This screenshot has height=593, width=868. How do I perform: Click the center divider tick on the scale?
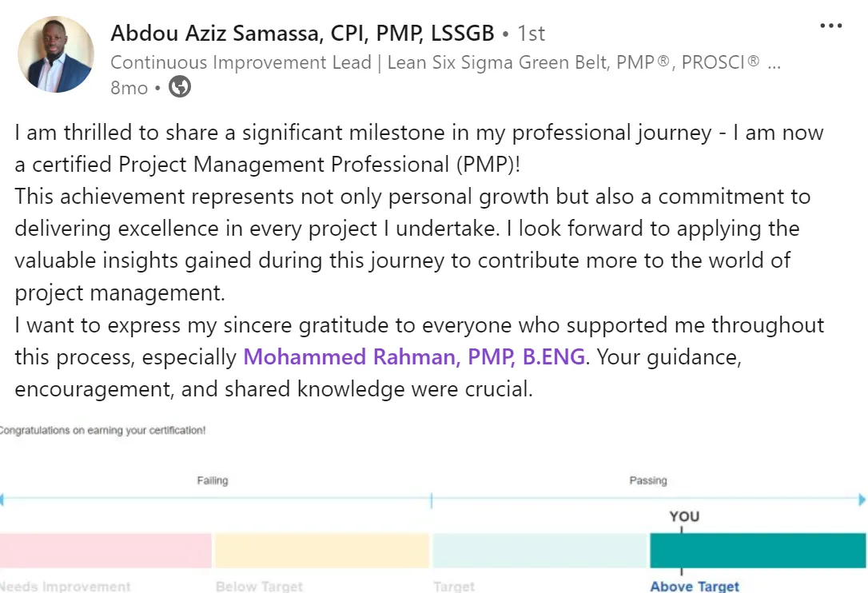432,500
